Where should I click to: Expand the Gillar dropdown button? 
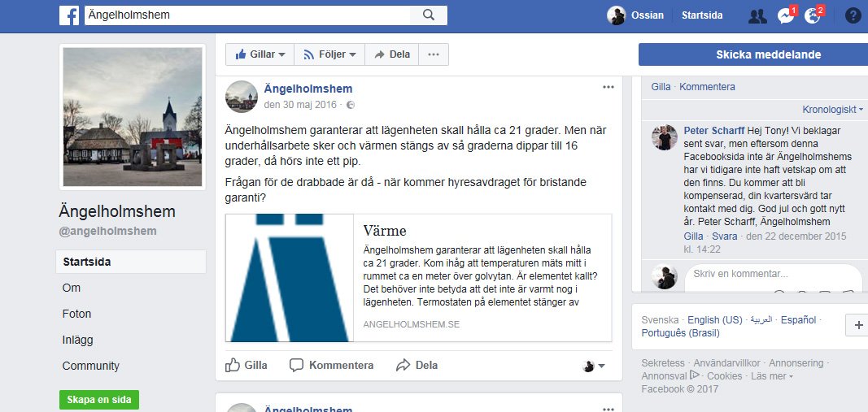coord(260,54)
